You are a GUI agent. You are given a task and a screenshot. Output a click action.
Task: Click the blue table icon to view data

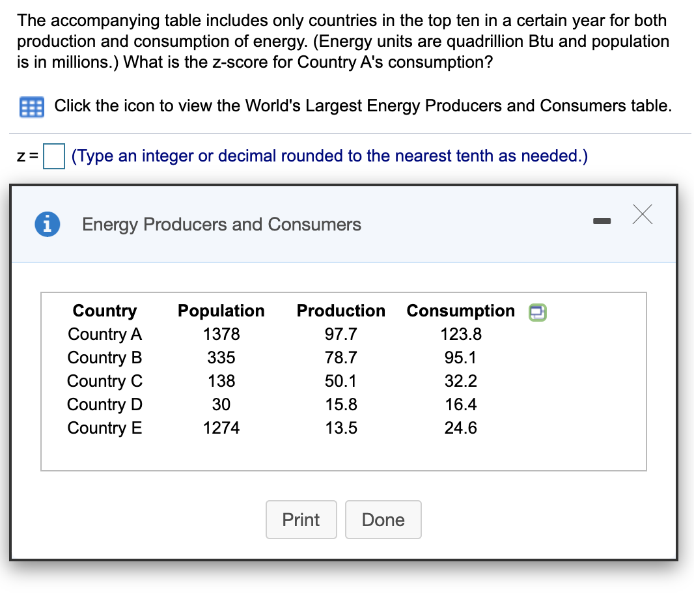pos(32,107)
